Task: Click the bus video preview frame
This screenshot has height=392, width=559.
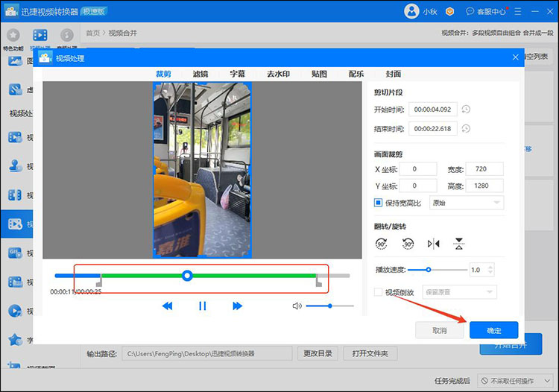Action: pos(203,170)
